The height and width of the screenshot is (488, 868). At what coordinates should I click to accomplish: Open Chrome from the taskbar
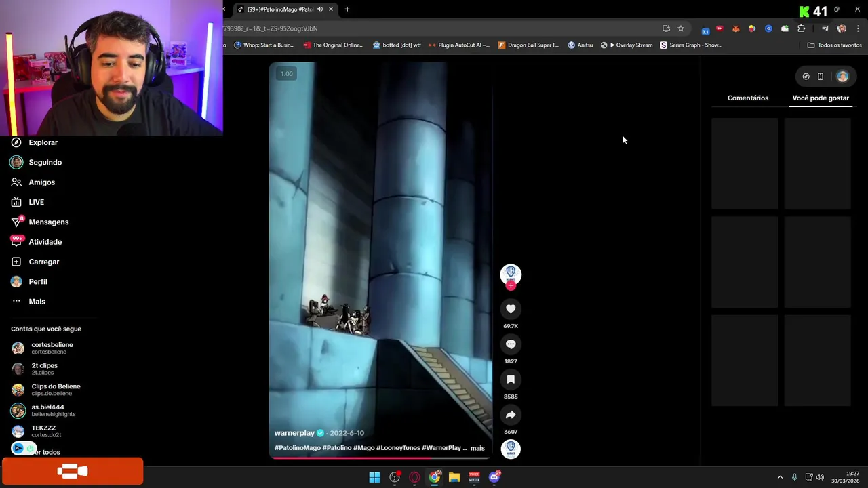tap(435, 477)
